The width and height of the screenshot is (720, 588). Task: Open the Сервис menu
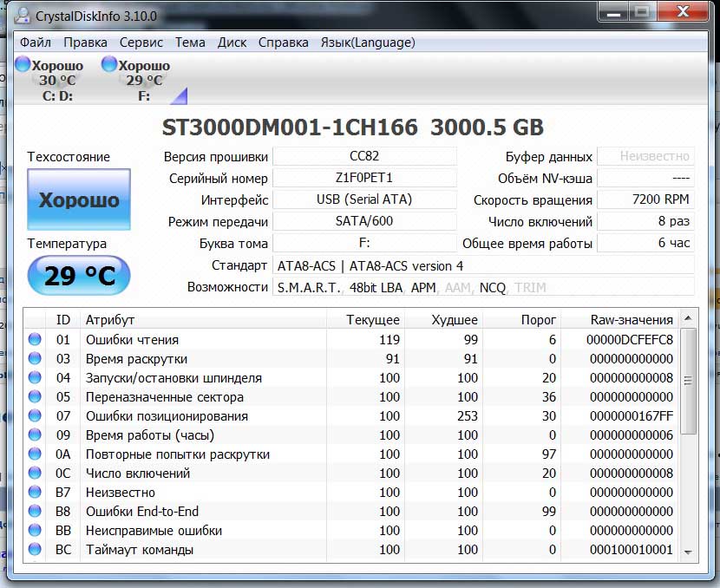click(141, 42)
